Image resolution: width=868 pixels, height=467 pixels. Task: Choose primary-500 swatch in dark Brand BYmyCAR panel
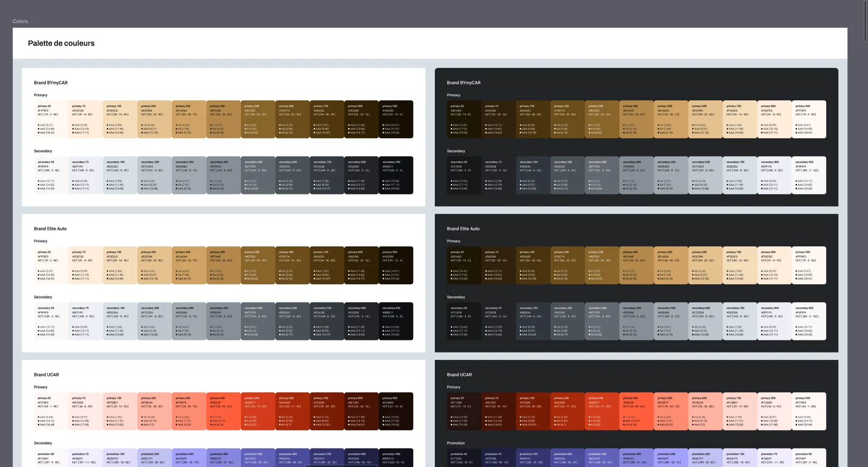[671, 119]
